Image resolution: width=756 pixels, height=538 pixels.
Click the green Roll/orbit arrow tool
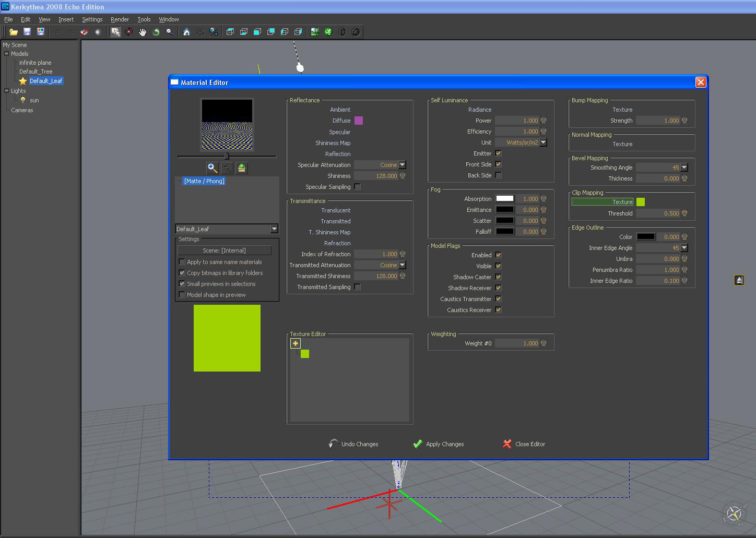tap(156, 32)
